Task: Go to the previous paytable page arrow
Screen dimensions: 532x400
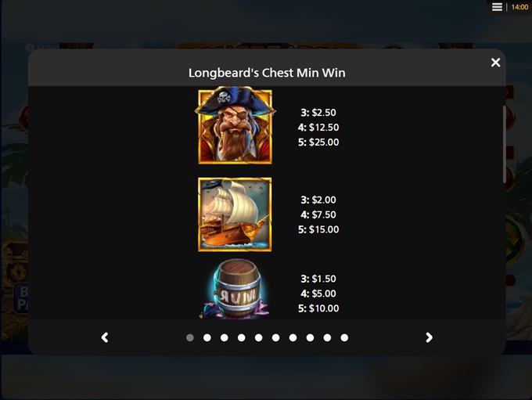Action: [x=105, y=337]
